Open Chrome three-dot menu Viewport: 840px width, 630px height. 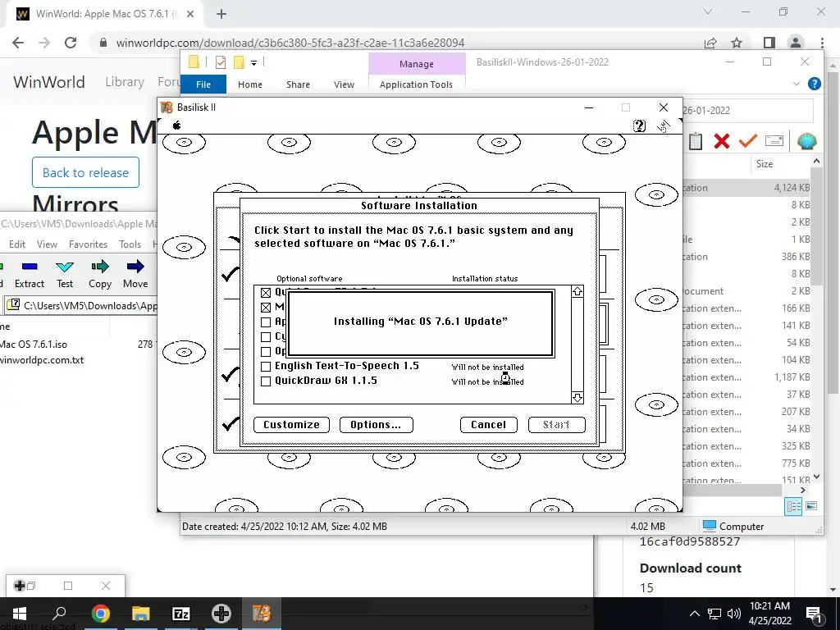[x=822, y=43]
